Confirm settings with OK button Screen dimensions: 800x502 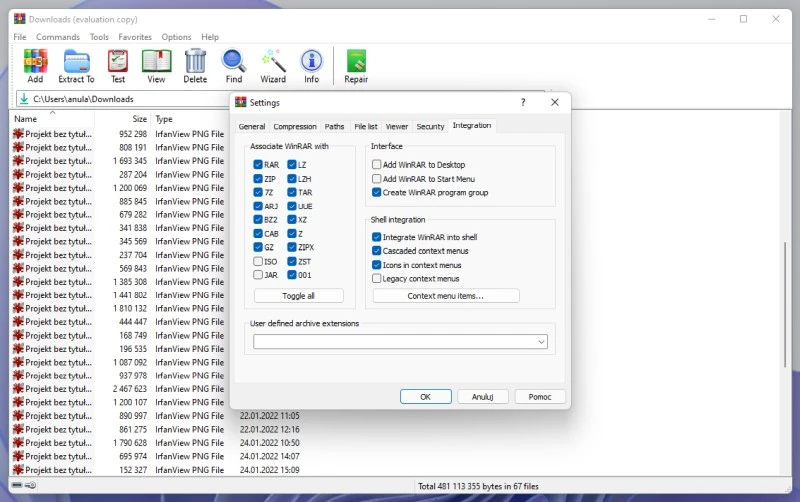pos(426,396)
